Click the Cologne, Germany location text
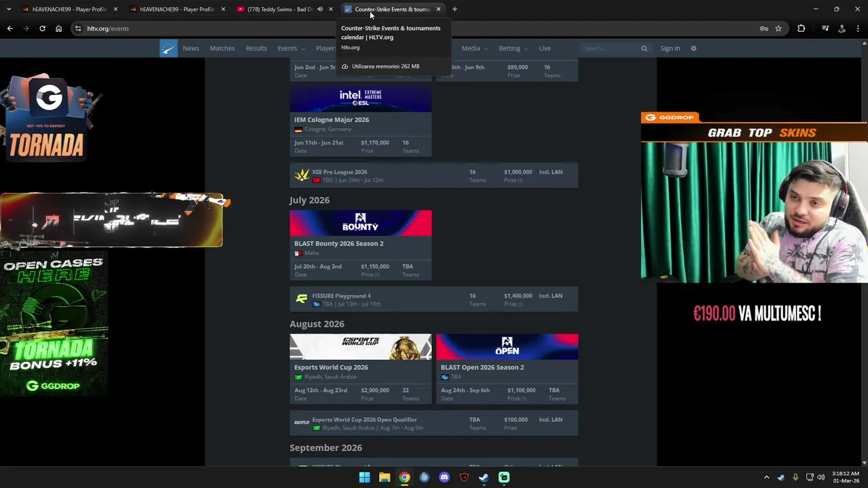 [x=328, y=129]
